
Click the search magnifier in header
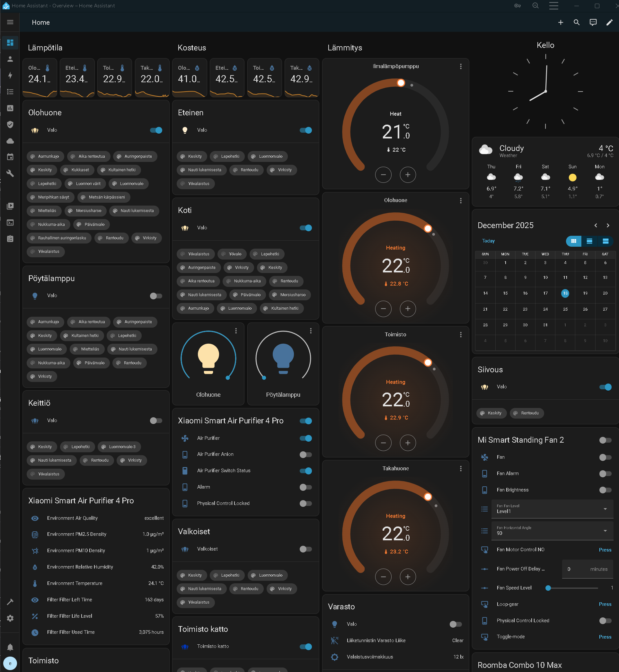[577, 22]
